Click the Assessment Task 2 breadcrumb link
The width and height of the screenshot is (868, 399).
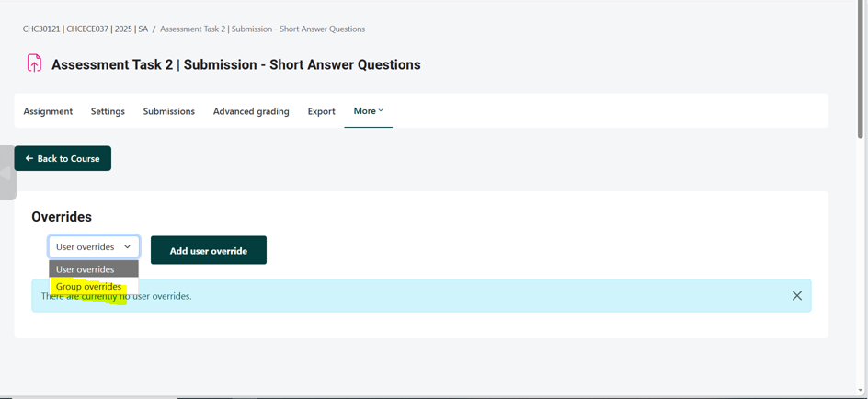coord(262,29)
